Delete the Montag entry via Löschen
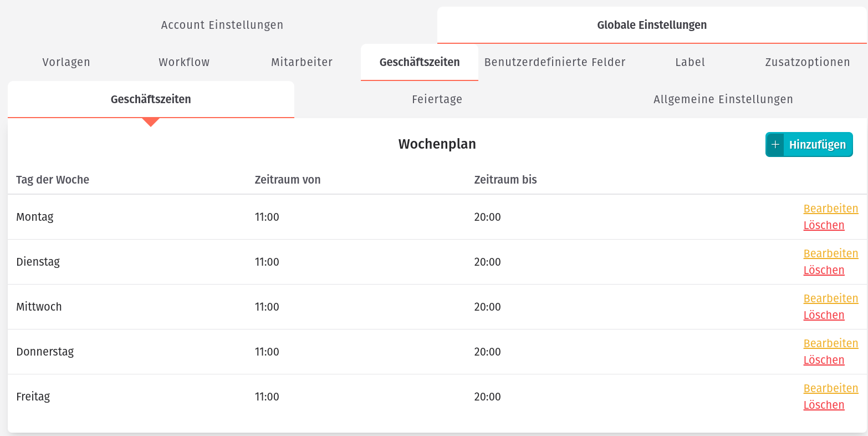868x436 pixels. 824,225
